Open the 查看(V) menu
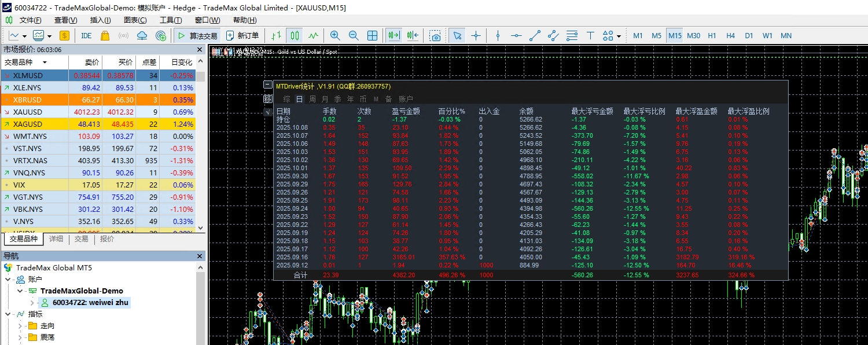This screenshot has width=868, height=345. pyautogui.click(x=65, y=20)
